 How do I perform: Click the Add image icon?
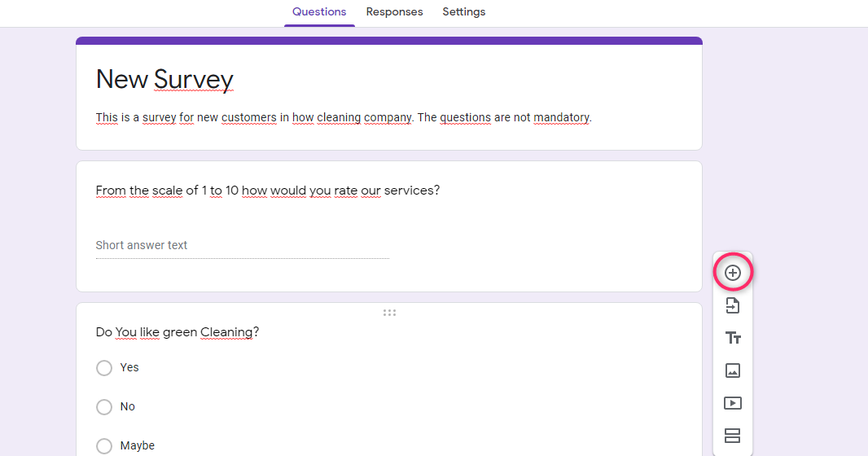click(732, 370)
